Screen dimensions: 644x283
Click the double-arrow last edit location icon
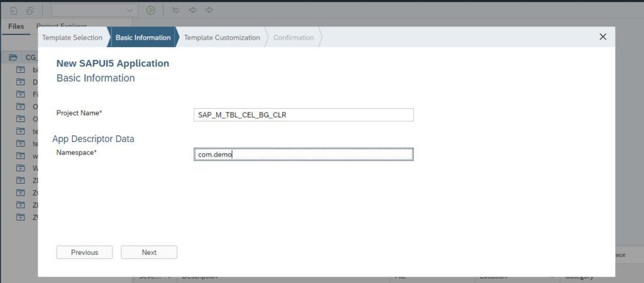point(176,10)
